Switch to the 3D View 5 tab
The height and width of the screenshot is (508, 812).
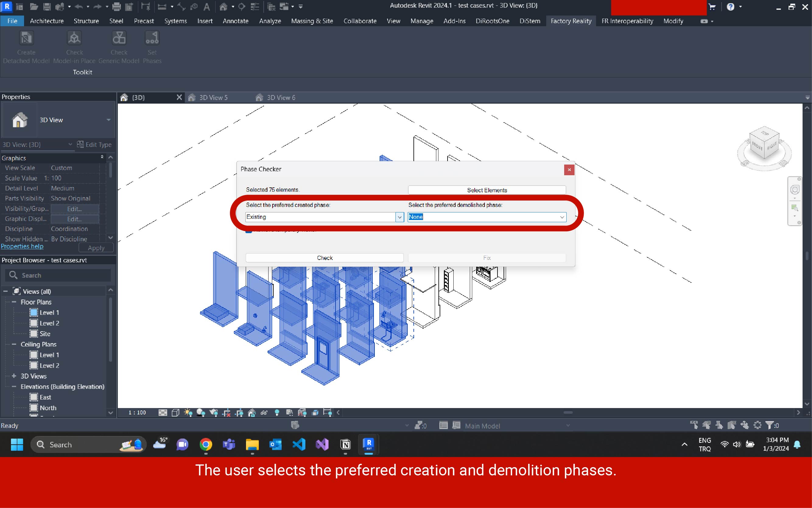[x=213, y=98]
